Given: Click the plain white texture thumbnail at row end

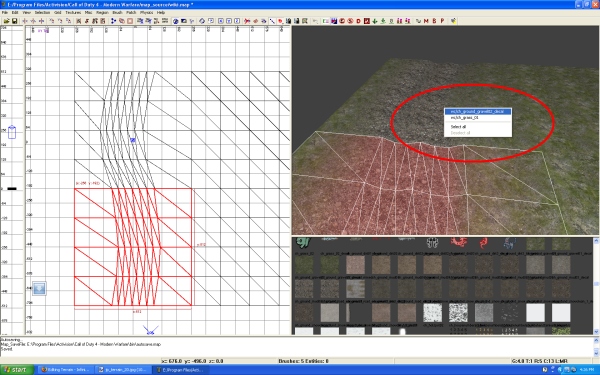Looking at the screenshot, I should pyautogui.click(x=561, y=313).
